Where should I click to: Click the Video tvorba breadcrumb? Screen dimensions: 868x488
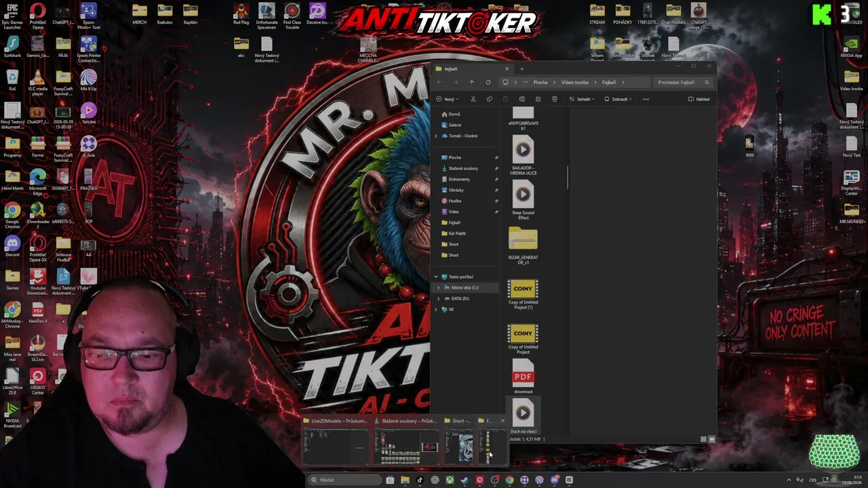point(575,82)
